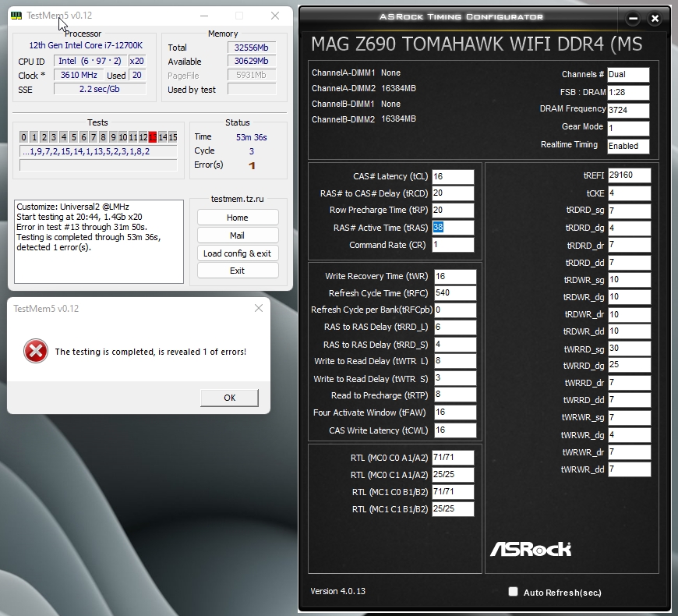Click the ChannelB-DIMM2 16384MB entry
The width and height of the screenshot is (678, 616).
point(364,119)
